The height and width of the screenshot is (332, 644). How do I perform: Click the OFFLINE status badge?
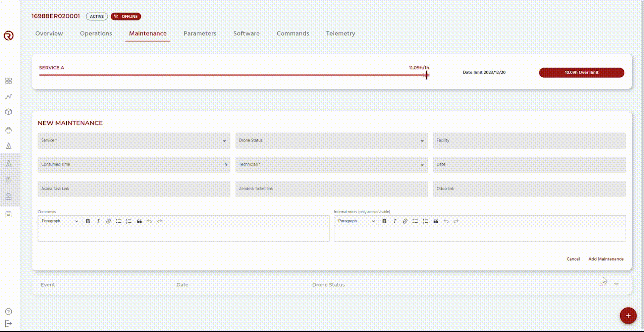(126, 16)
